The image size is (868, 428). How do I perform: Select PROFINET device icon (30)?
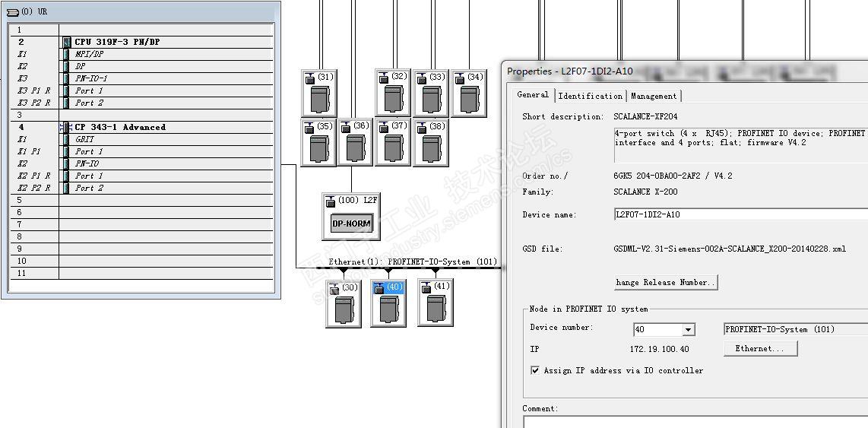[x=344, y=304]
